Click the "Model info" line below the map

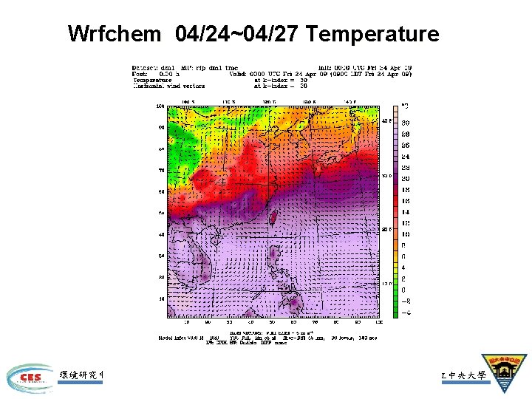point(267,338)
